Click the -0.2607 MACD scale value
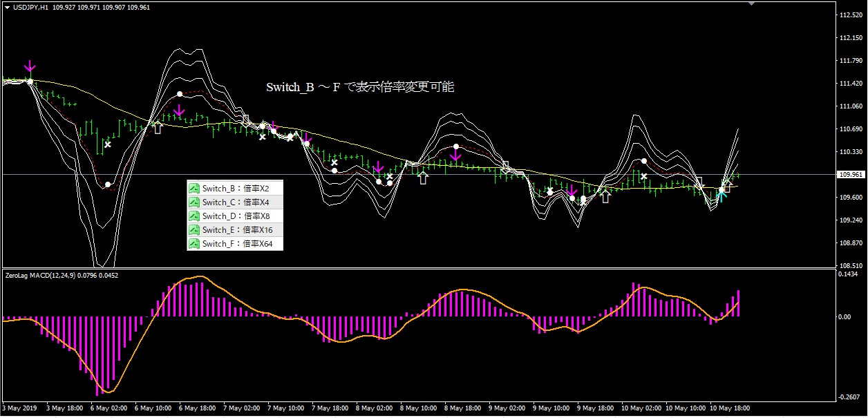This screenshot has height=418, width=868. click(847, 397)
